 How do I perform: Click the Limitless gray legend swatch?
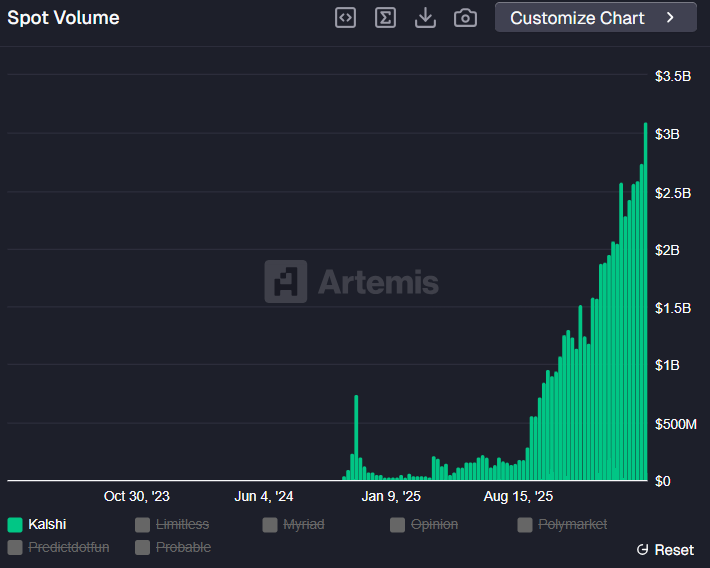(x=142, y=525)
